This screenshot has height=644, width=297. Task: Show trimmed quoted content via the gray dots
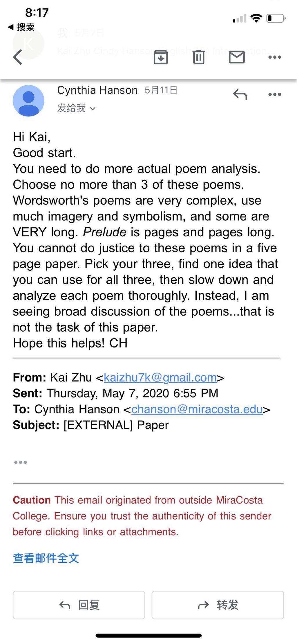(x=21, y=462)
